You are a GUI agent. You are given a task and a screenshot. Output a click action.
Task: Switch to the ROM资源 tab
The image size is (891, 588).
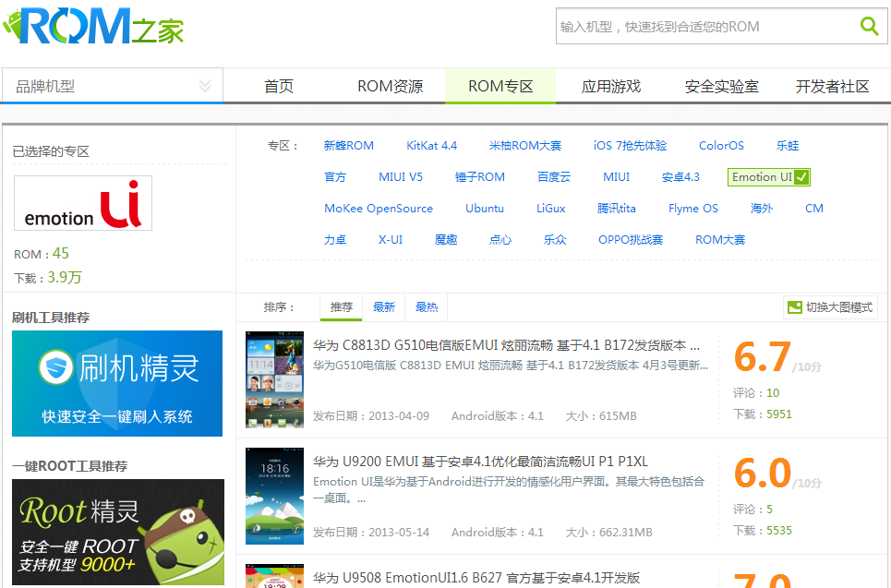[390, 87]
